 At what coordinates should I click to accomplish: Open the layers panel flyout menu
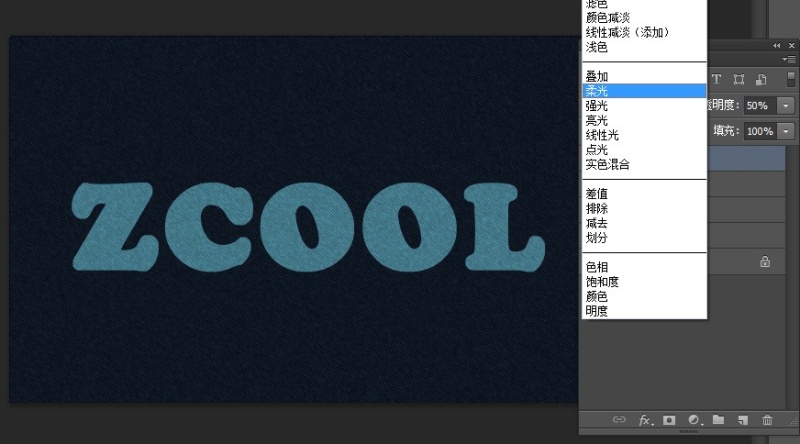[x=788, y=60]
